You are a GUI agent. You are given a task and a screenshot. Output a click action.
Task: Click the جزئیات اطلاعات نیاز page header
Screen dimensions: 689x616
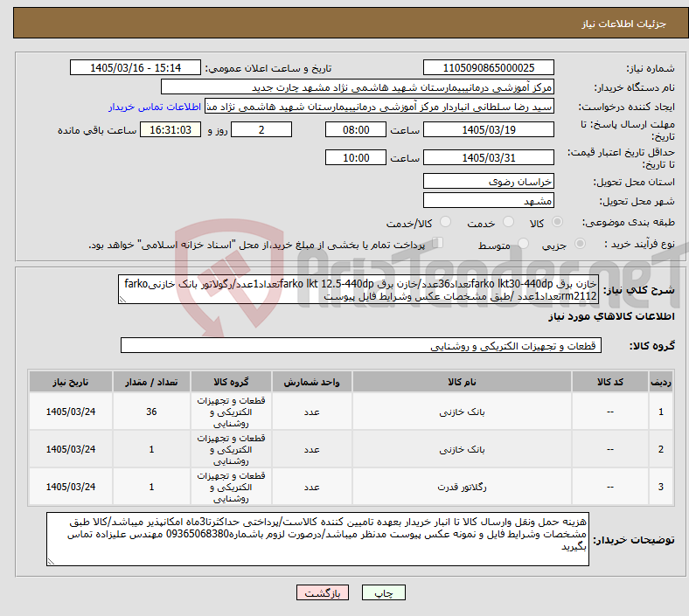[623, 24]
